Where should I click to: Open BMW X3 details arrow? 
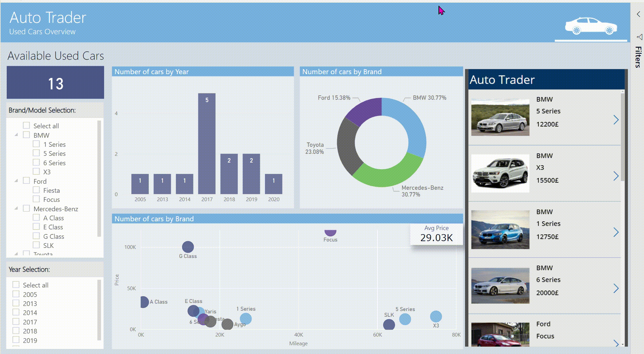coord(616,176)
